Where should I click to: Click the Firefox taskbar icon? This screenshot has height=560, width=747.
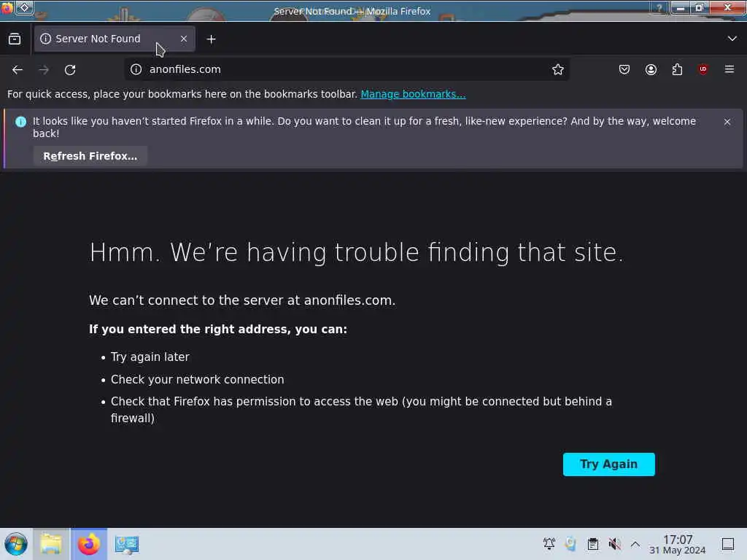(x=89, y=544)
